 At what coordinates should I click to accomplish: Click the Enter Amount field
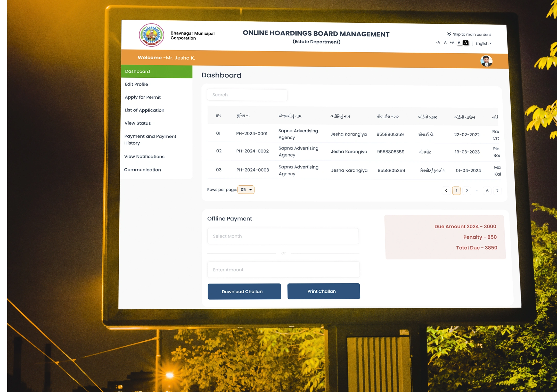click(x=283, y=270)
